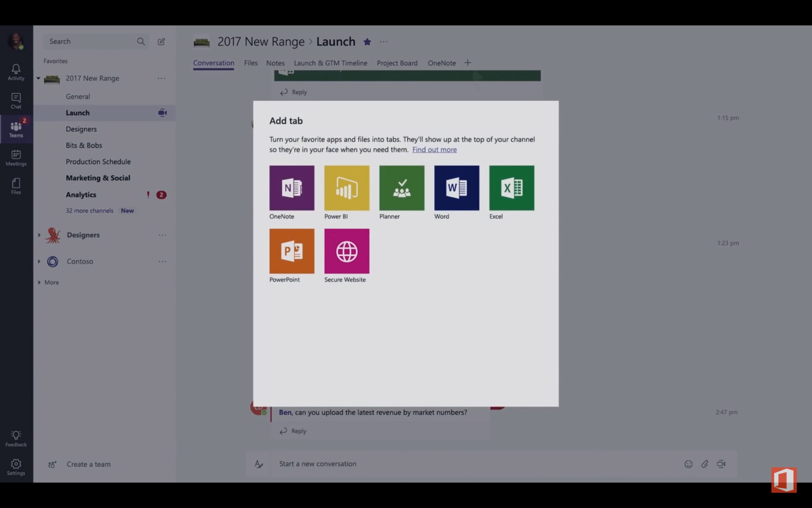Show 32 more channels
Screen dimensions: 812x508
coord(90,211)
